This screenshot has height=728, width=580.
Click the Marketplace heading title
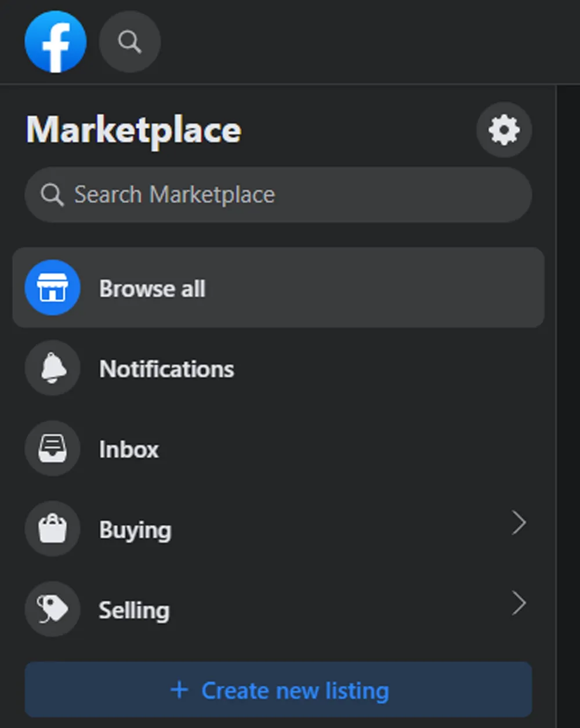point(133,130)
